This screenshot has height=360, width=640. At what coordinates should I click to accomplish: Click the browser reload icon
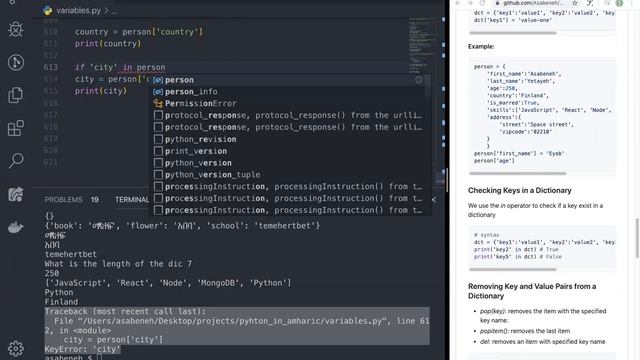(482, 3)
